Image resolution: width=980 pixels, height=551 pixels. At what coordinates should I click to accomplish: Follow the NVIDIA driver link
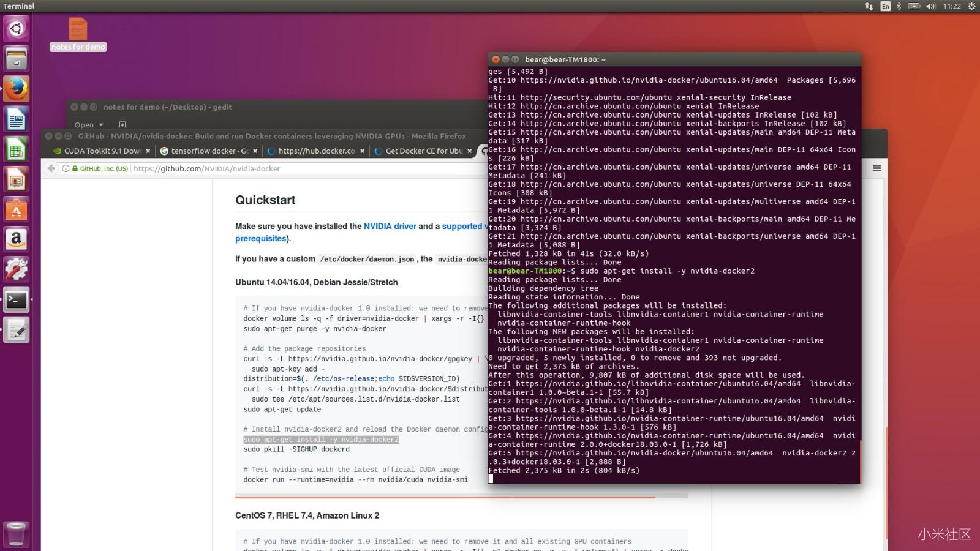pos(390,226)
